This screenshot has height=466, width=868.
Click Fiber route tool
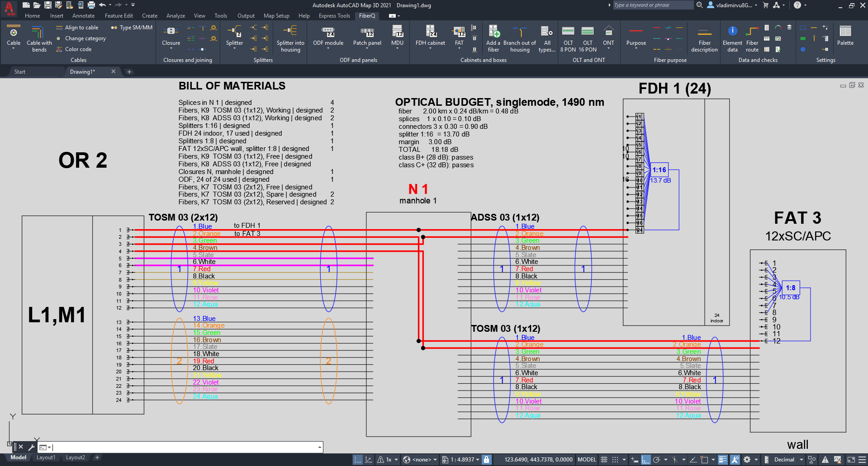click(x=752, y=38)
